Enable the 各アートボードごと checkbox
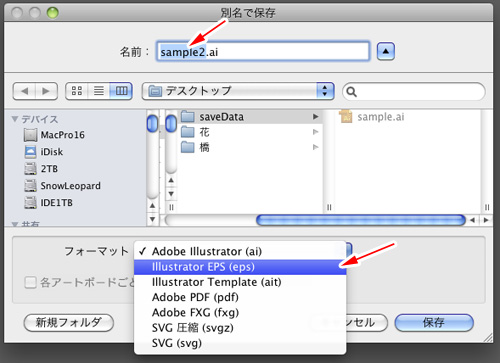This screenshot has width=500, height=363. tap(30, 283)
